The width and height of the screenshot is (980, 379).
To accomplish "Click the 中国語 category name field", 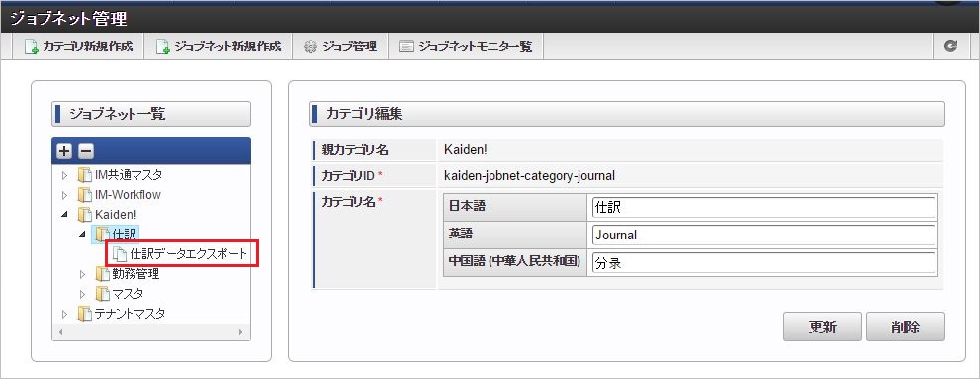I will (x=763, y=263).
